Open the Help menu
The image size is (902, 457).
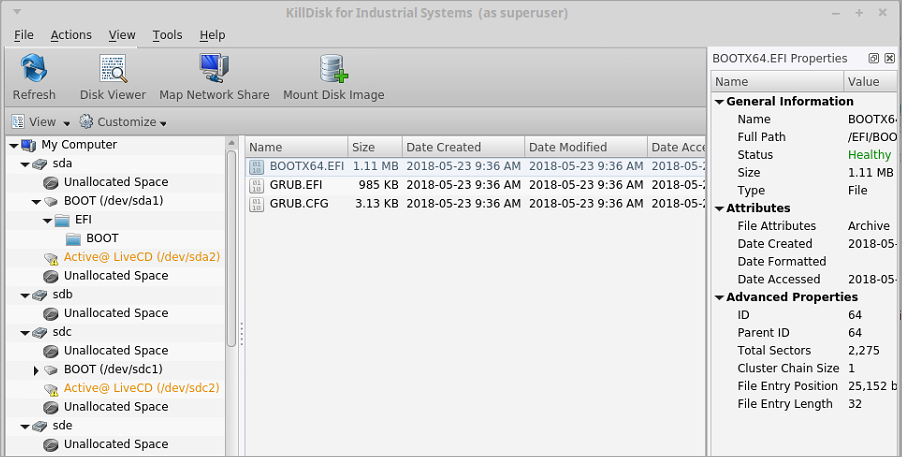click(212, 35)
